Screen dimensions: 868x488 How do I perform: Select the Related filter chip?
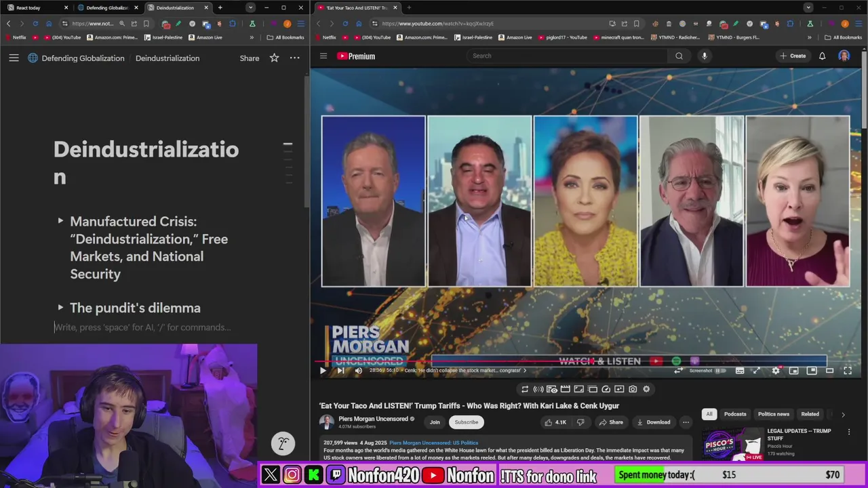point(810,414)
